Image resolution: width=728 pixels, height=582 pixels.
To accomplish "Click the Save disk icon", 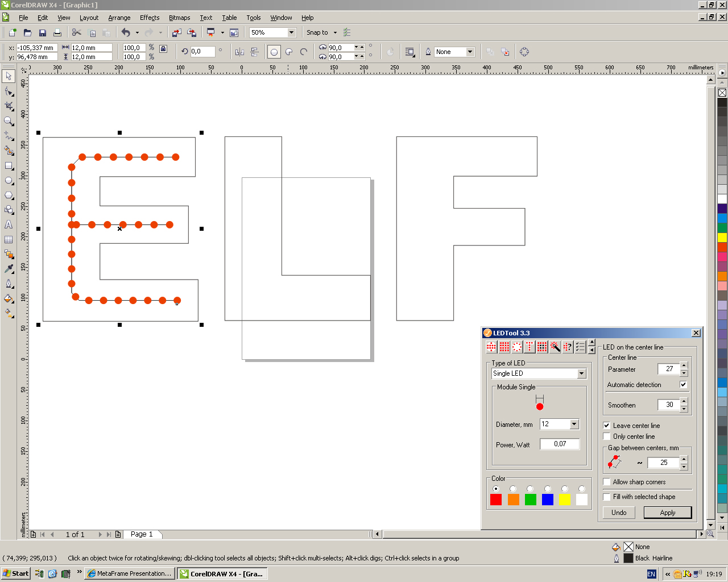I will 42,33.
